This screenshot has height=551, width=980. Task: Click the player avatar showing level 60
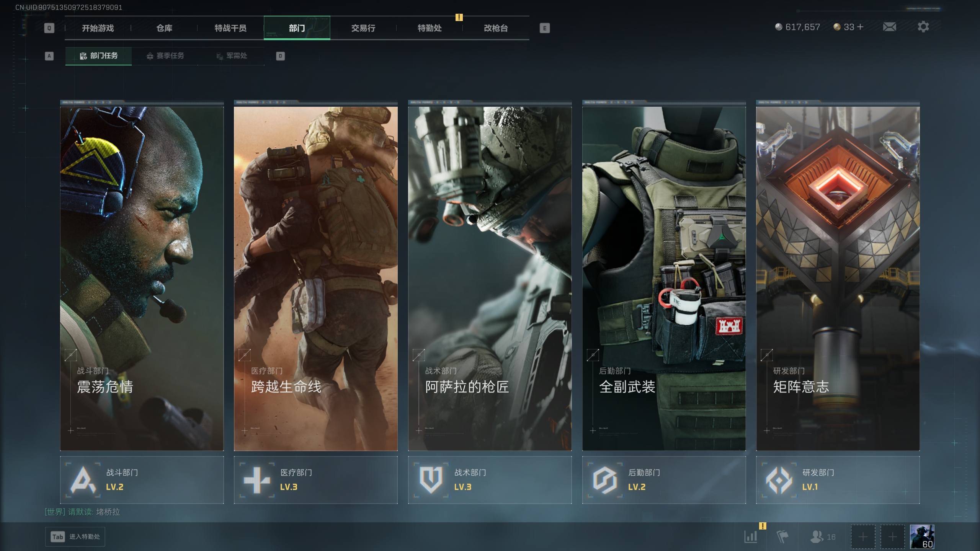pos(922,536)
